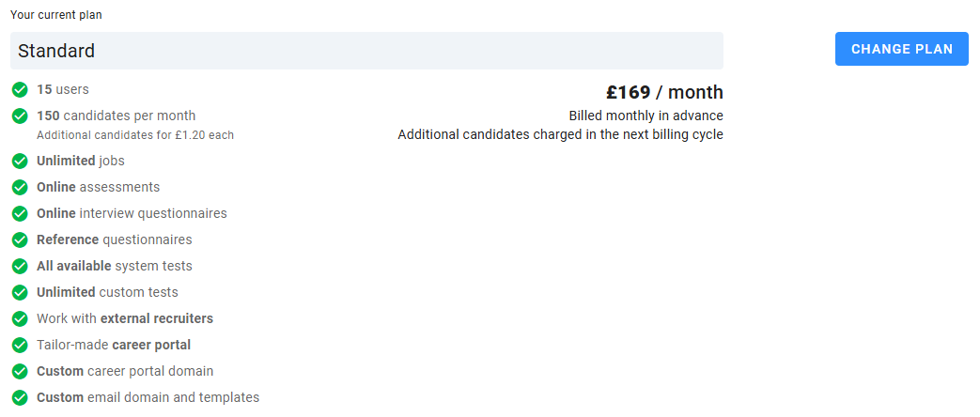Click the check icon for Unlimited custom tests

[19, 293]
